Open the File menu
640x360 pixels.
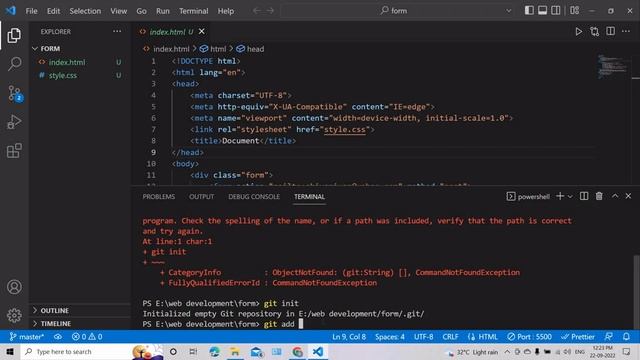coord(31,11)
